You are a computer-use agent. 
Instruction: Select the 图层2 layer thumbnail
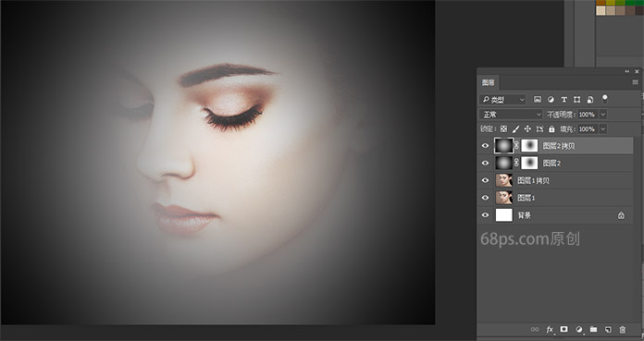504,163
